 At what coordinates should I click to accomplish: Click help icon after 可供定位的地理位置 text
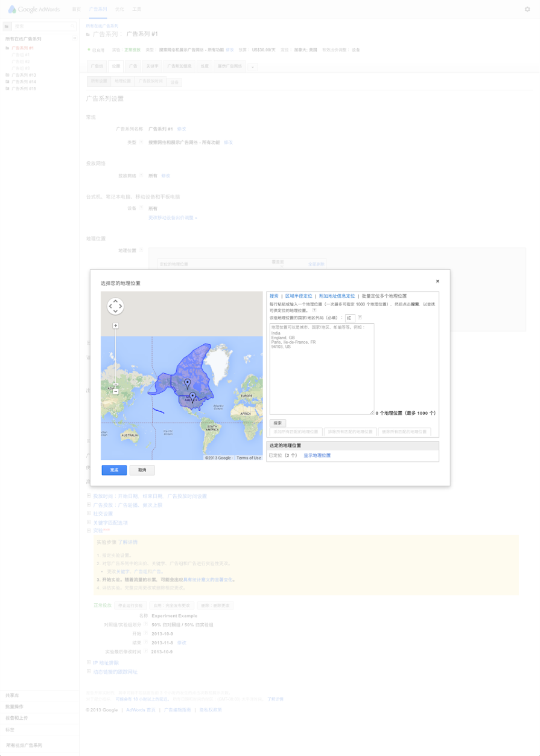(314, 310)
